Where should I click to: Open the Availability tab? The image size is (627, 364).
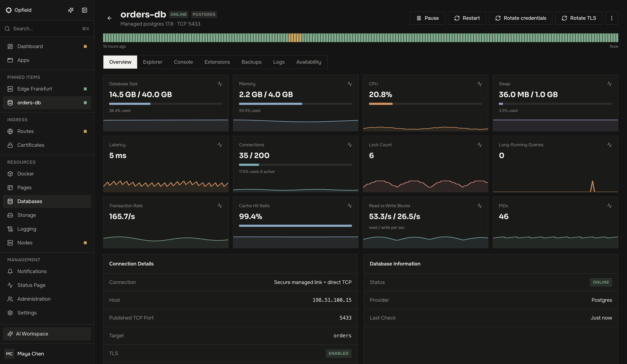tap(309, 62)
